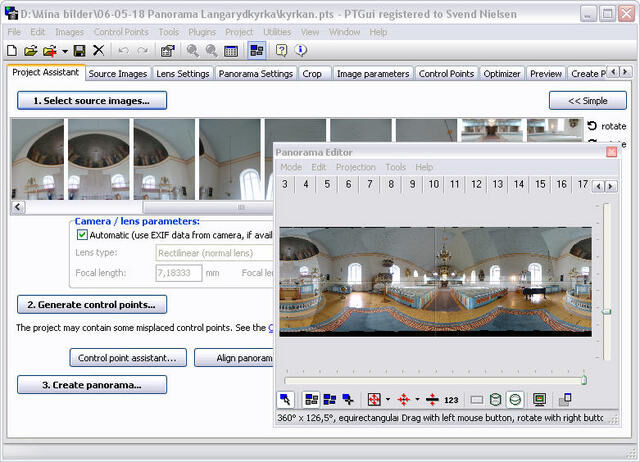Click the Focal length input field
The height and width of the screenshot is (462, 640).
179,272
